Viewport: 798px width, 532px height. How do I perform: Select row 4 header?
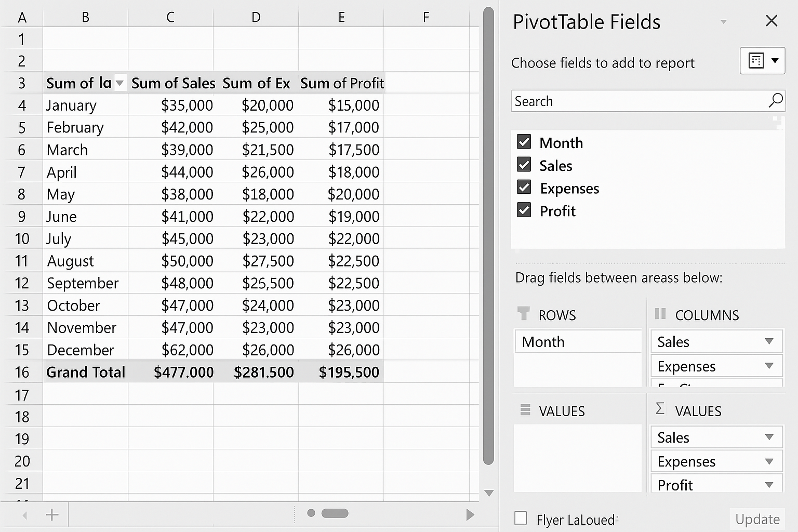click(22, 105)
